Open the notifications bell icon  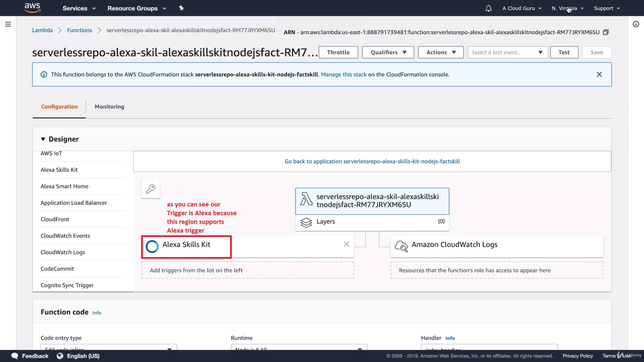[488, 8]
